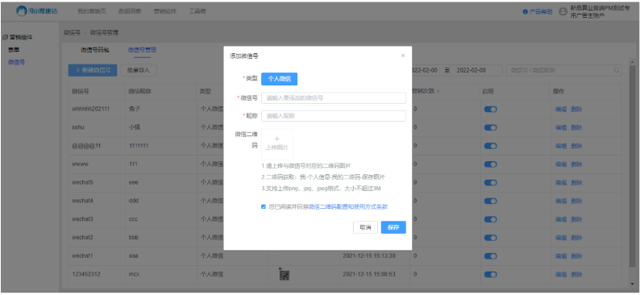Open 数据洞察 top menu

point(130,11)
